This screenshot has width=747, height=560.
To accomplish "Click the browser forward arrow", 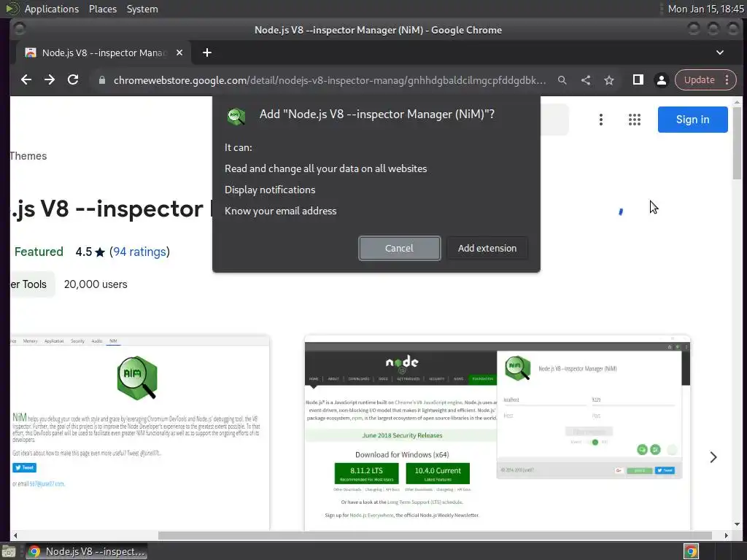I will point(50,80).
